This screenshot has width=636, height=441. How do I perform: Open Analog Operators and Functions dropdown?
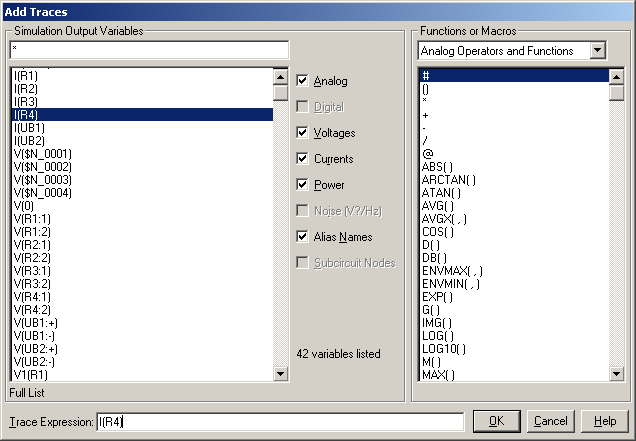point(597,51)
